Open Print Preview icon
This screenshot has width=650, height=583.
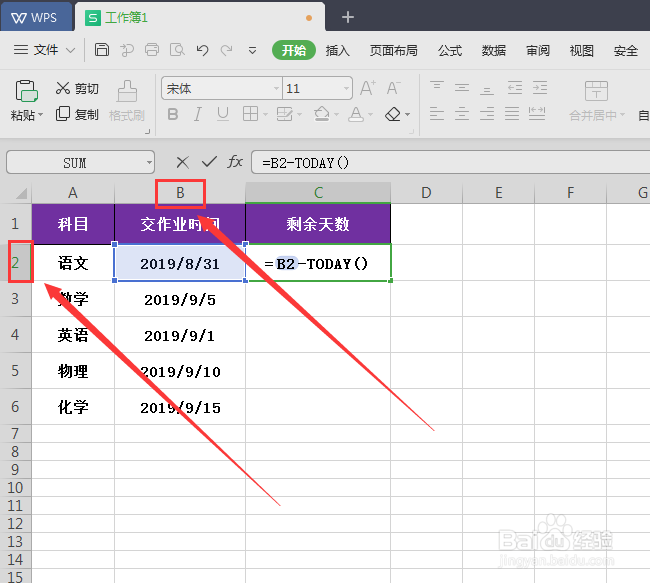(177, 50)
